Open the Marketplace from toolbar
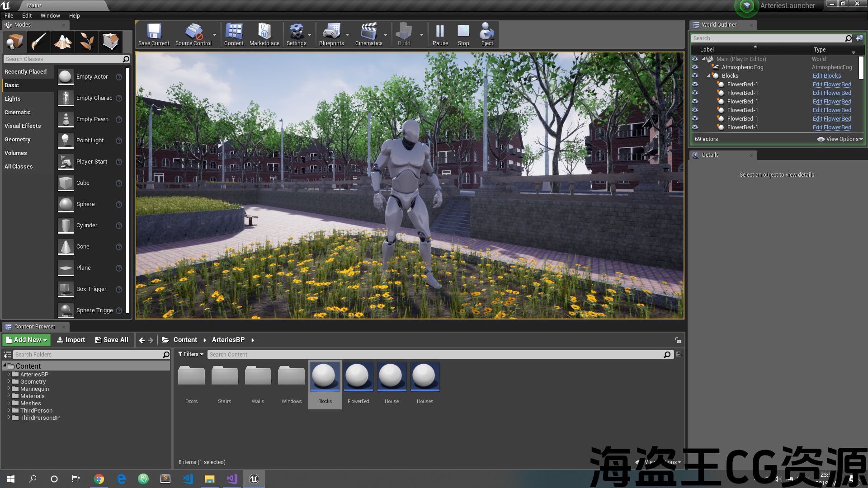This screenshot has height=488, width=868. tap(264, 34)
